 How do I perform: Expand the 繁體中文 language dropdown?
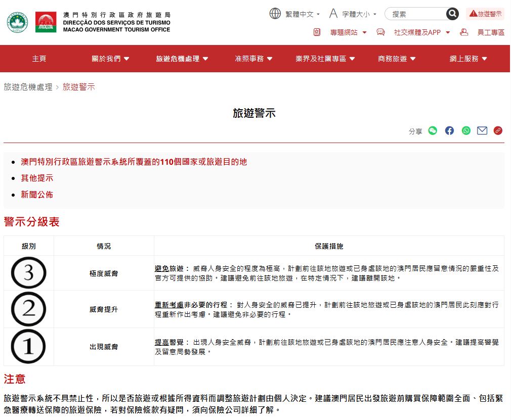(300, 14)
